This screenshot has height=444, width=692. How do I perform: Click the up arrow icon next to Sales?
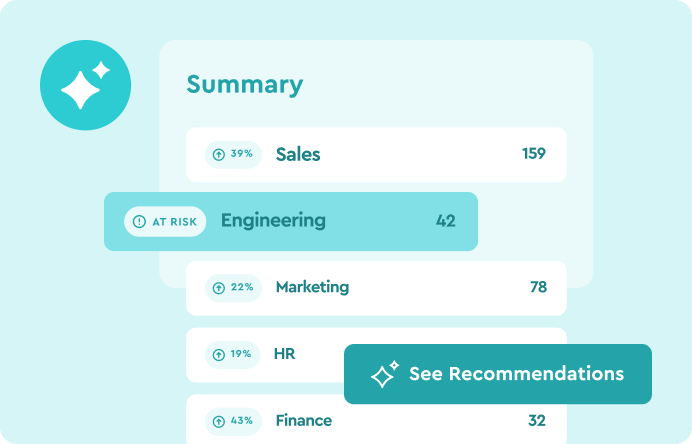point(219,154)
